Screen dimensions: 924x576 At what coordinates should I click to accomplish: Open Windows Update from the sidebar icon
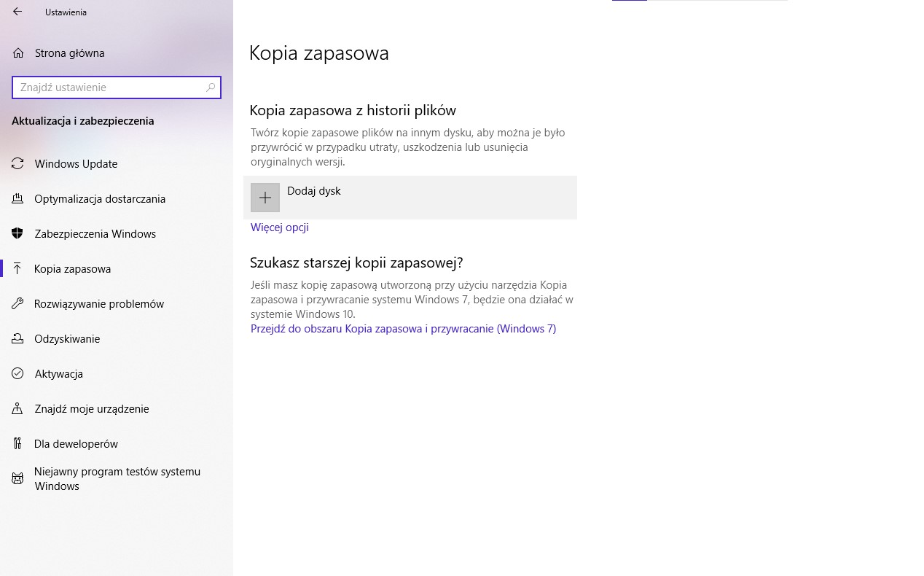(17, 163)
